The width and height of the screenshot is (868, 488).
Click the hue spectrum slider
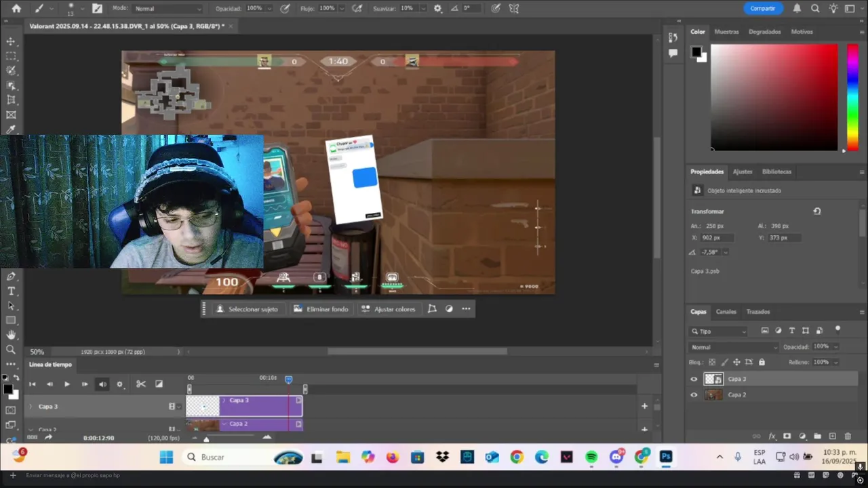click(852, 98)
